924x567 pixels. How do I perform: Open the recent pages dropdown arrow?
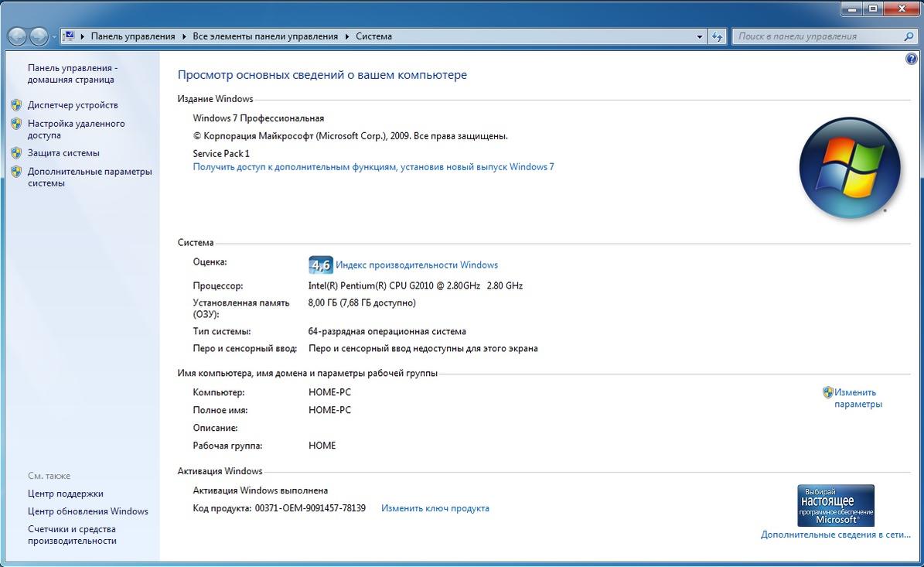(x=54, y=37)
